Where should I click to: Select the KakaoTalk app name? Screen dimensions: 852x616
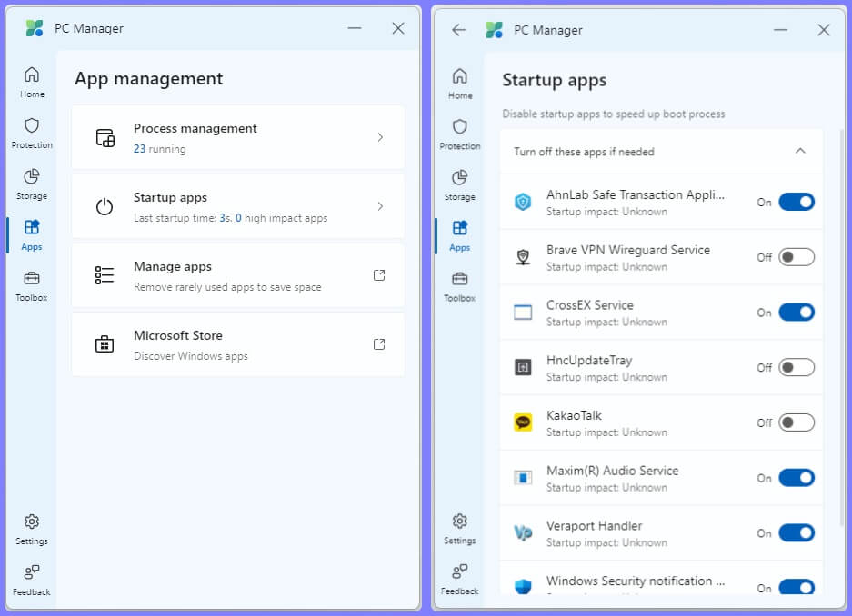point(574,416)
